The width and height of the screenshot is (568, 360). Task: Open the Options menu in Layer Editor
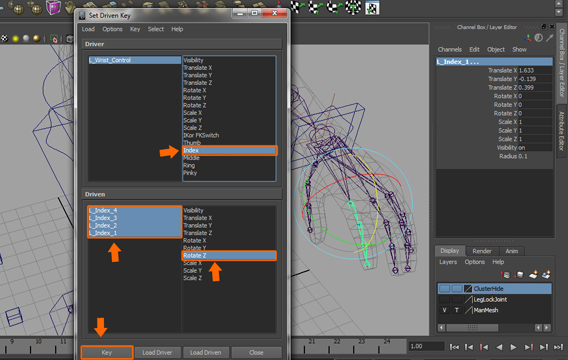coord(475,262)
